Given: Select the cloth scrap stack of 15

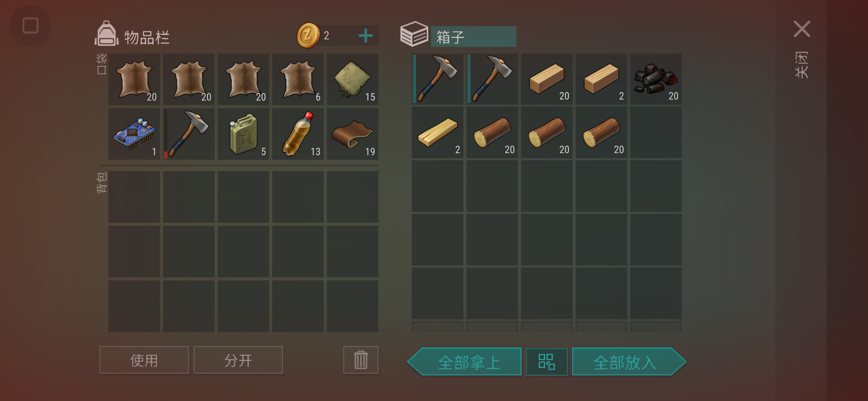Looking at the screenshot, I should 352,79.
